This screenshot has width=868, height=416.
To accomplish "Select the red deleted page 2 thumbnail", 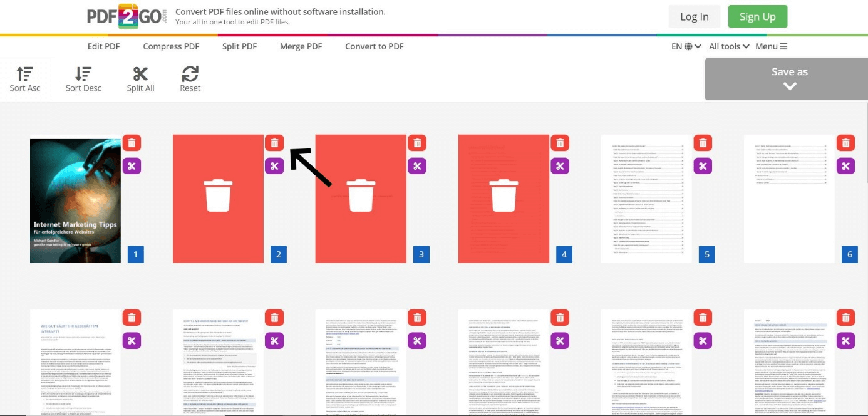I will 218,199.
